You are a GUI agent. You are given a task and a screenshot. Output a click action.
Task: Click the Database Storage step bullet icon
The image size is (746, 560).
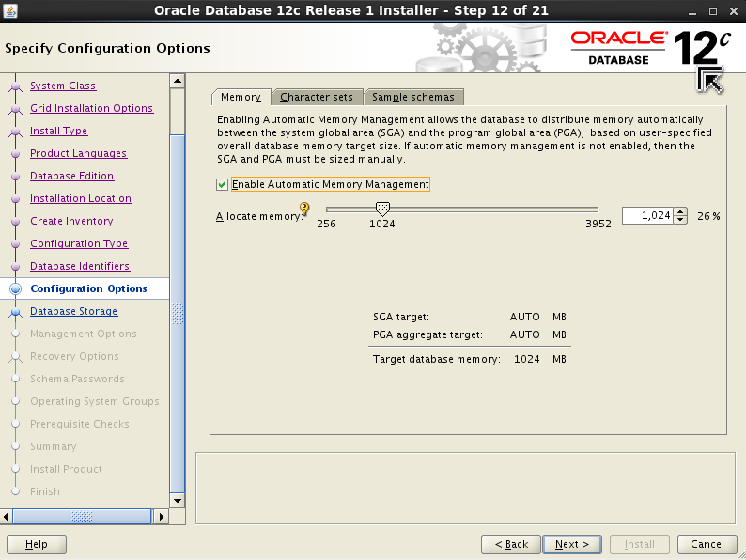pos(15,312)
